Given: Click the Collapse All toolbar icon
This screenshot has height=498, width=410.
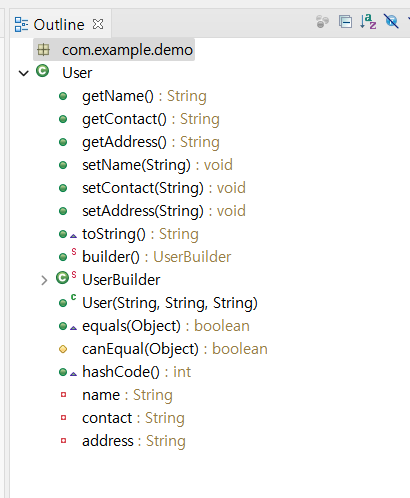Looking at the screenshot, I should [x=345, y=22].
